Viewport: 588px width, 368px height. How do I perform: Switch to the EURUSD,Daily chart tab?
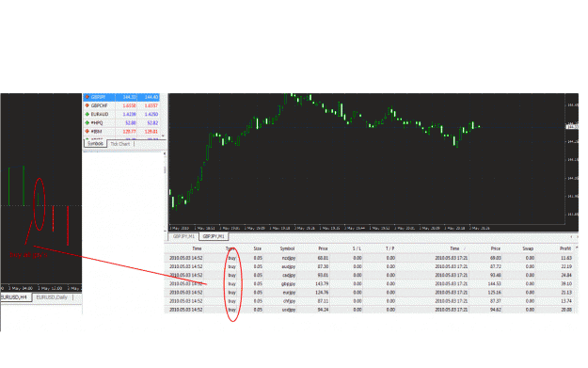coord(52,297)
